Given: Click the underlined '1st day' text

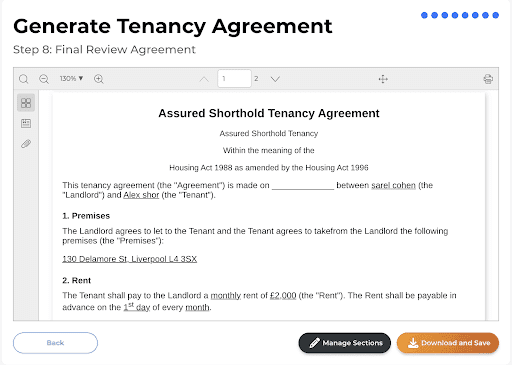Looking at the screenshot, I should [x=137, y=307].
